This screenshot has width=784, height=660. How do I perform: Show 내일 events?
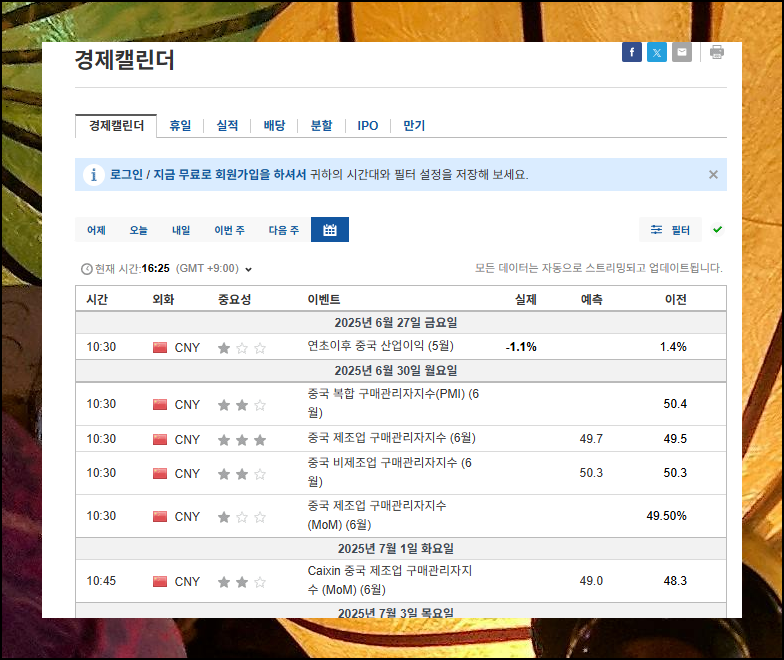(181, 230)
